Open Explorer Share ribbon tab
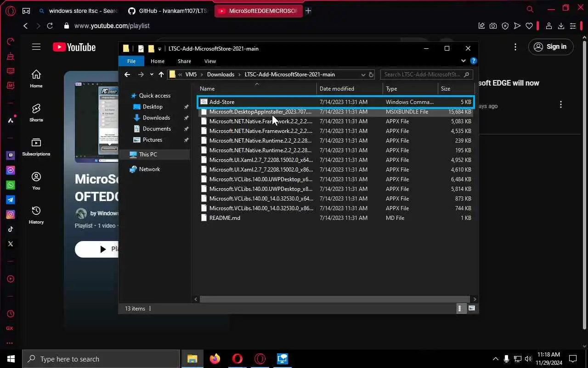This screenshot has height=368, width=588. [184, 61]
